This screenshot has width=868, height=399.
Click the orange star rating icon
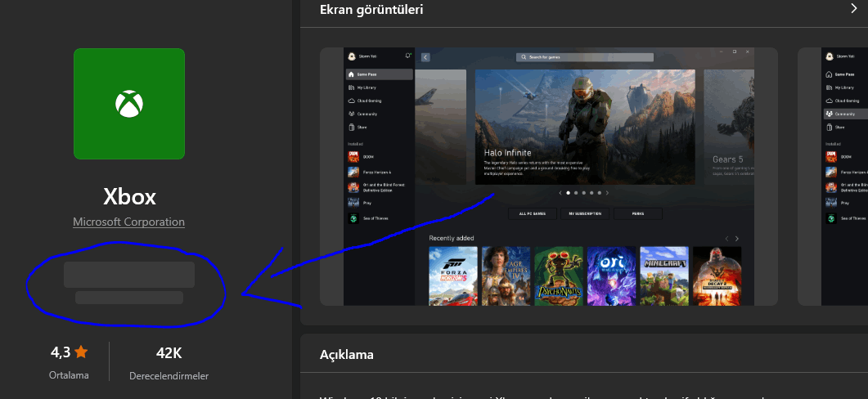pyautogui.click(x=81, y=352)
